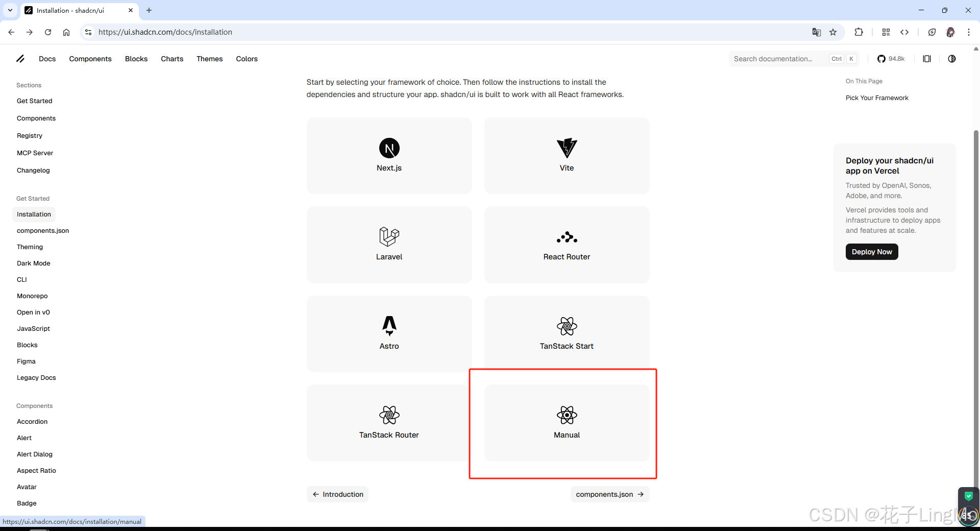
Task: Open the Themes nav item
Action: [x=210, y=59]
